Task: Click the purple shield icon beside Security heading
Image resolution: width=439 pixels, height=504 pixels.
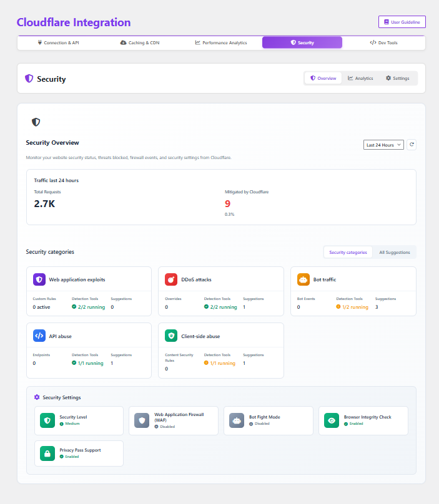Action: [x=29, y=79]
